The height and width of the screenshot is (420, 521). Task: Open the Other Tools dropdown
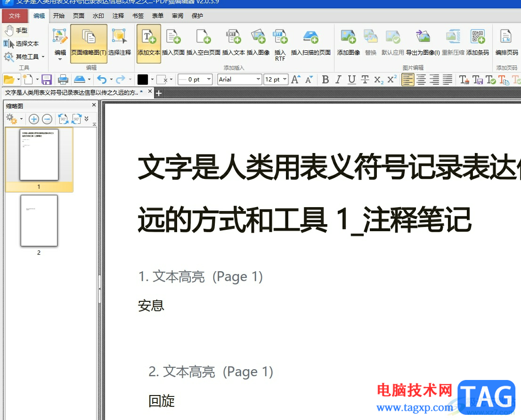click(24, 57)
